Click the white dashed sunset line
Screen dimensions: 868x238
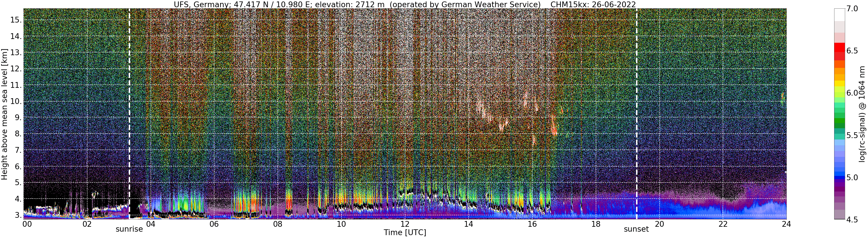637,114
